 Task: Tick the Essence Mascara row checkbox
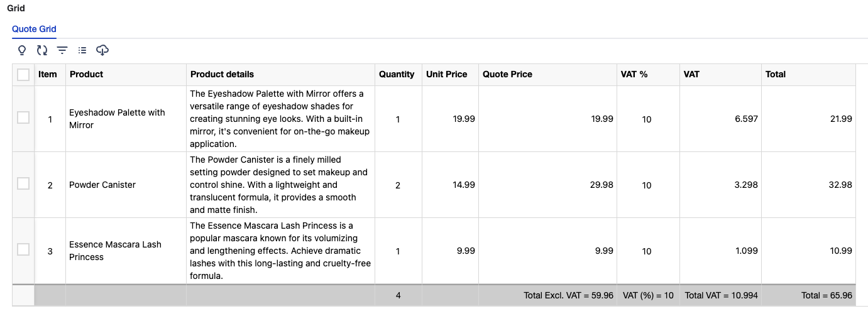click(23, 249)
